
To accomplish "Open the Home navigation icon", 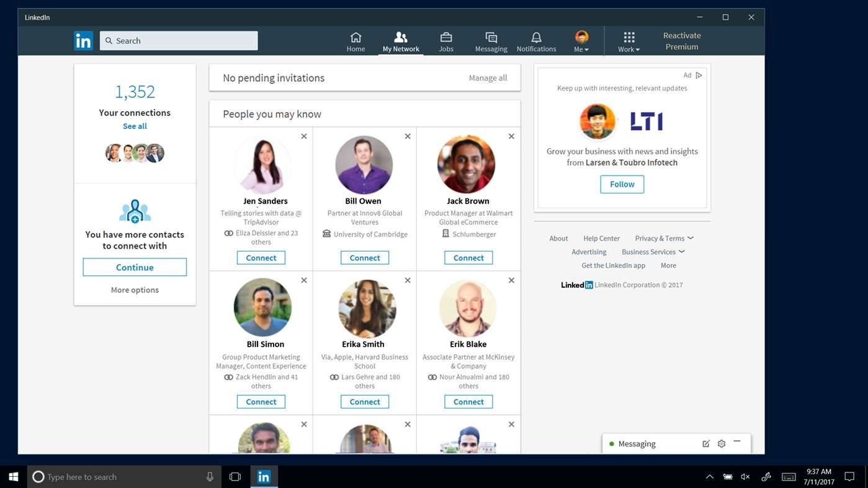I will pos(356,37).
